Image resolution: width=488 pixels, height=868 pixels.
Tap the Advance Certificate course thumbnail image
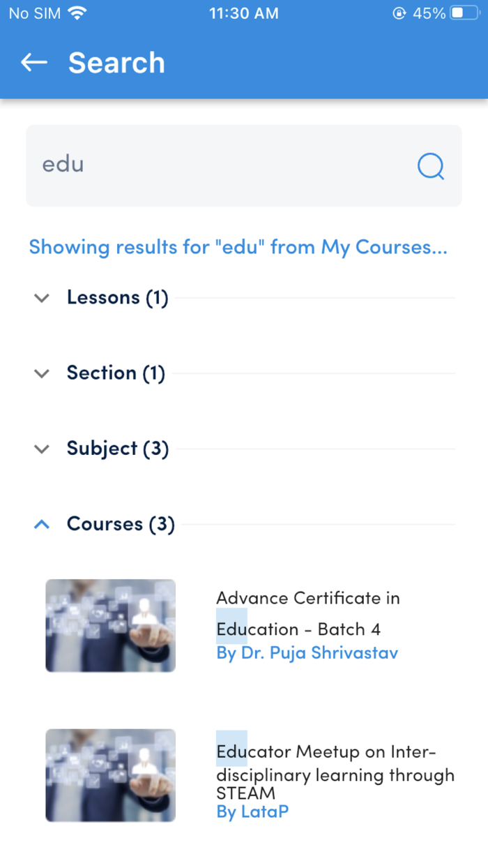110,625
